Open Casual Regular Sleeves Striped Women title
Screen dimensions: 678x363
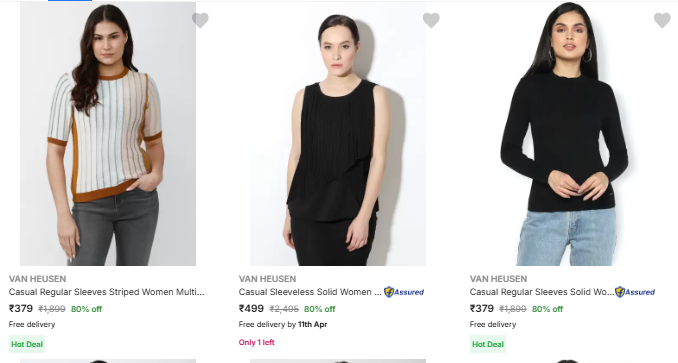pos(106,292)
